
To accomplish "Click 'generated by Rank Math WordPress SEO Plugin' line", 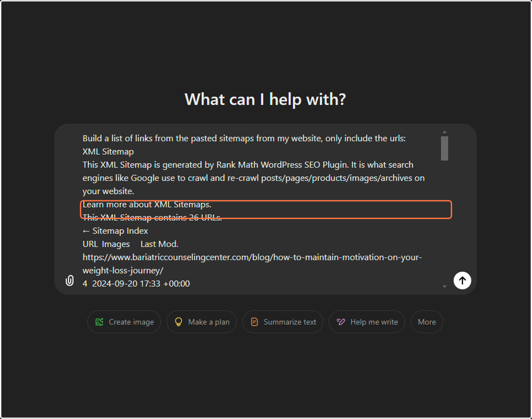I will click(x=248, y=165).
